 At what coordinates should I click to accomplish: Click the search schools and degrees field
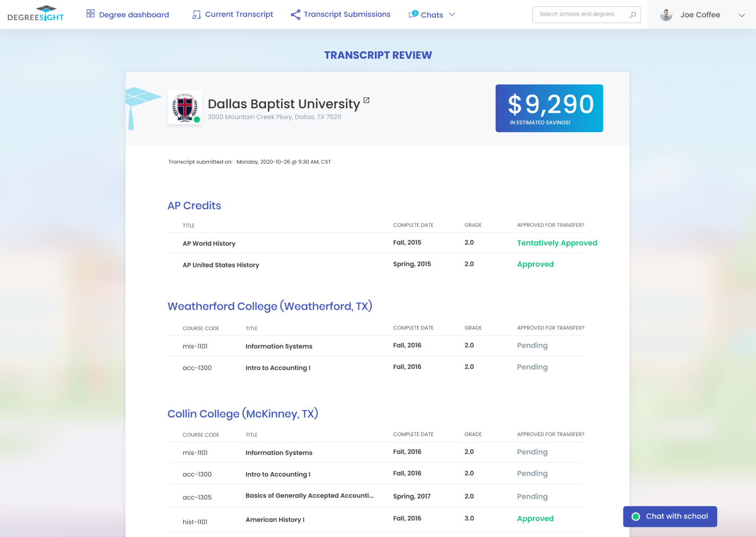[x=579, y=14]
